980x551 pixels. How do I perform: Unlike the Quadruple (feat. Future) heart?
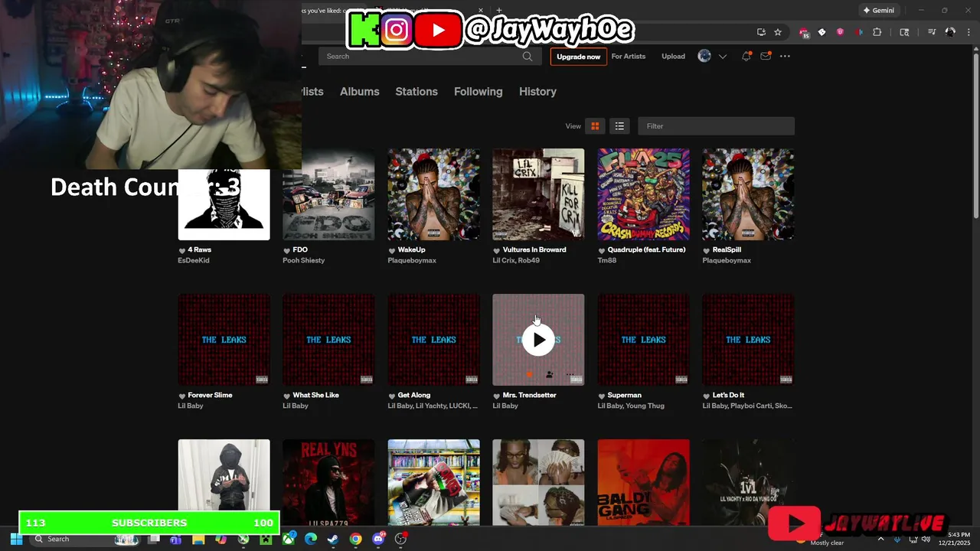coord(602,250)
